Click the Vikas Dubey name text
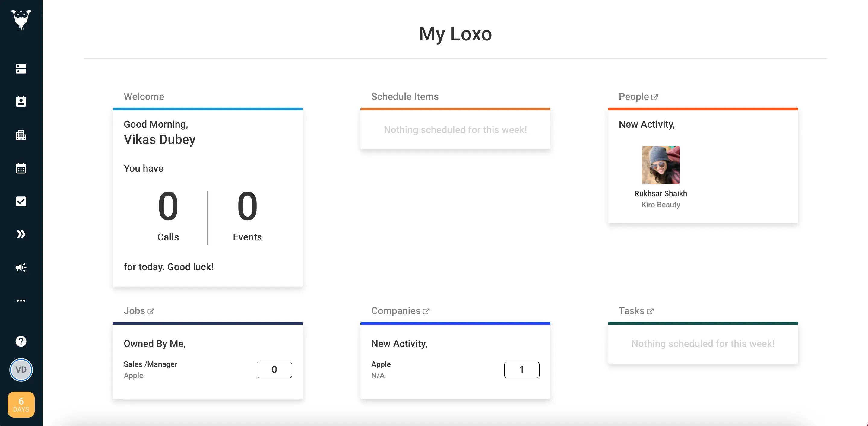Screen dimensions: 868x426 pyautogui.click(x=159, y=139)
